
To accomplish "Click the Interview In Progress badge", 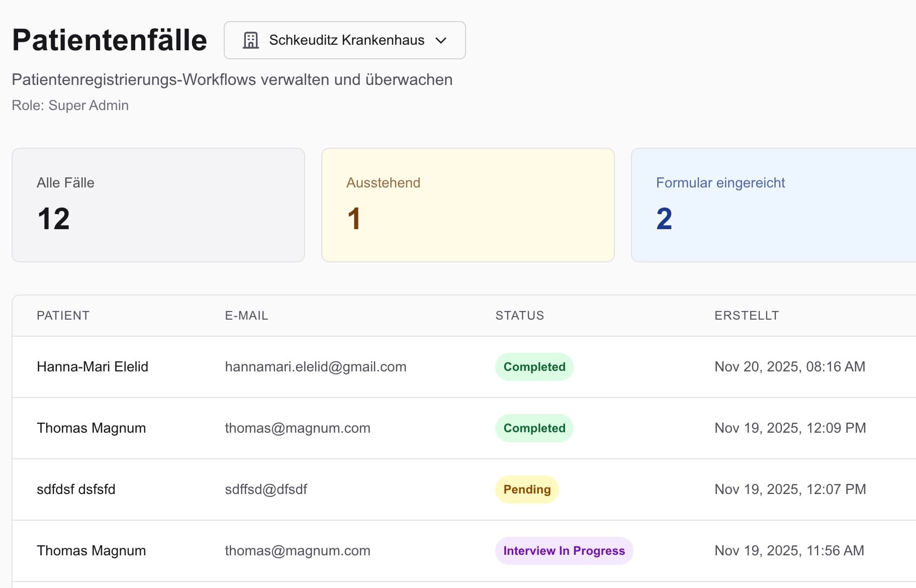I will 564,551.
